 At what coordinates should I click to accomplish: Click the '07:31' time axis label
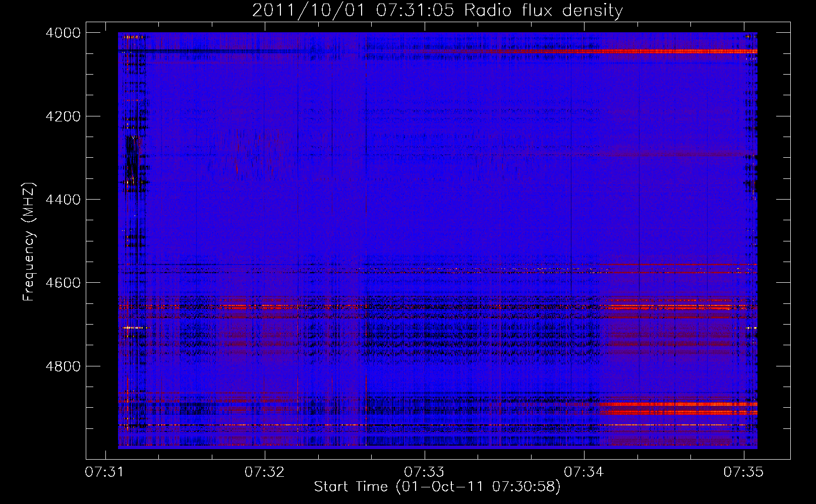[x=105, y=472]
